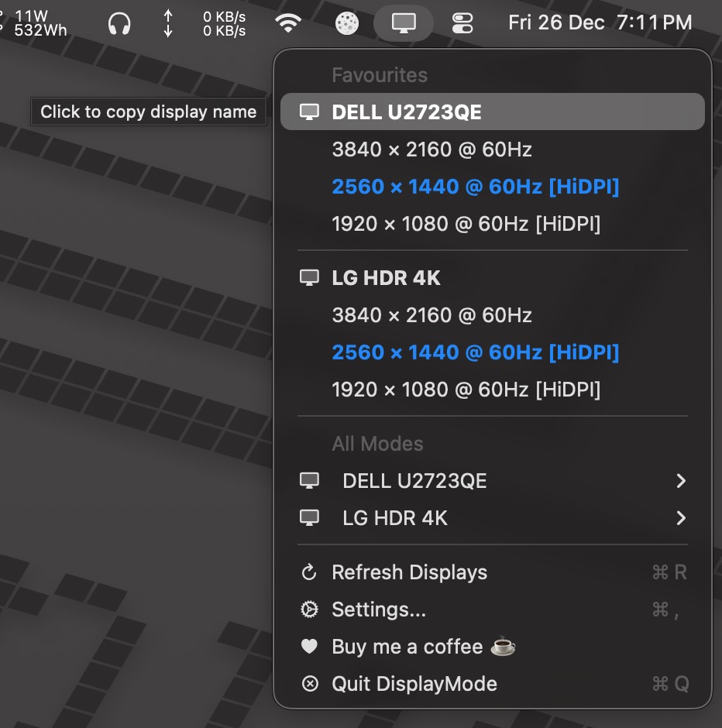Click monitor icon for LG under All Modes

coord(309,517)
